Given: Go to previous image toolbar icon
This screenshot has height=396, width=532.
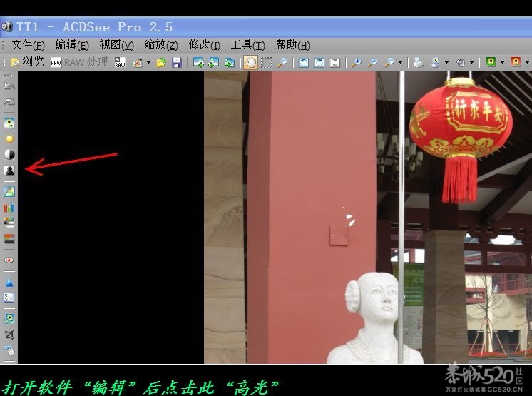Looking at the screenshot, I should point(198,63).
